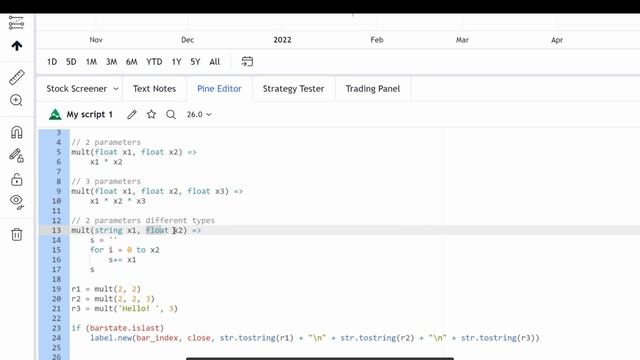
Task: Click the Nov label on time axis
Action: (x=96, y=40)
